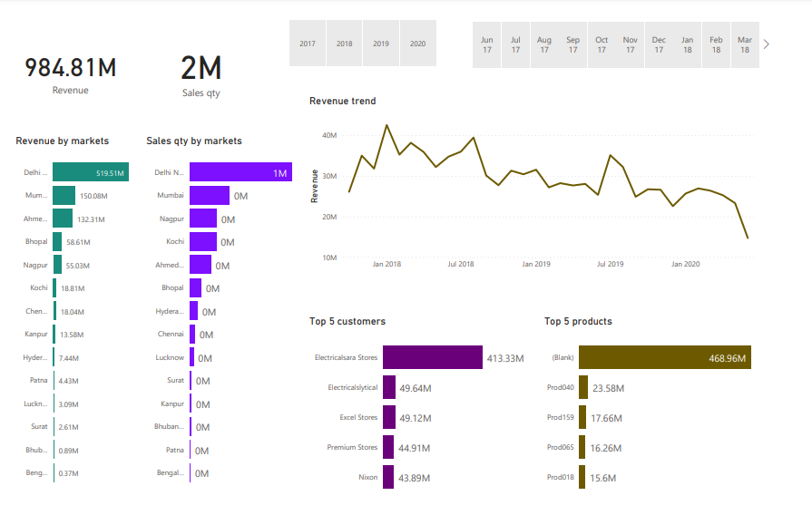Screen dimensions: 812x515
Task: Filter by year 2019
Action: (x=381, y=44)
